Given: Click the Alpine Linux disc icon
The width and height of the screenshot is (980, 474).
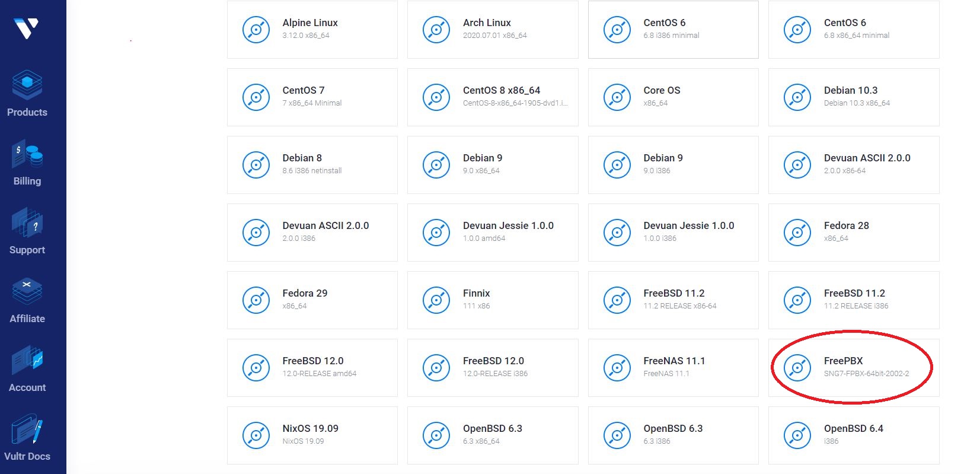Looking at the screenshot, I should (x=256, y=30).
